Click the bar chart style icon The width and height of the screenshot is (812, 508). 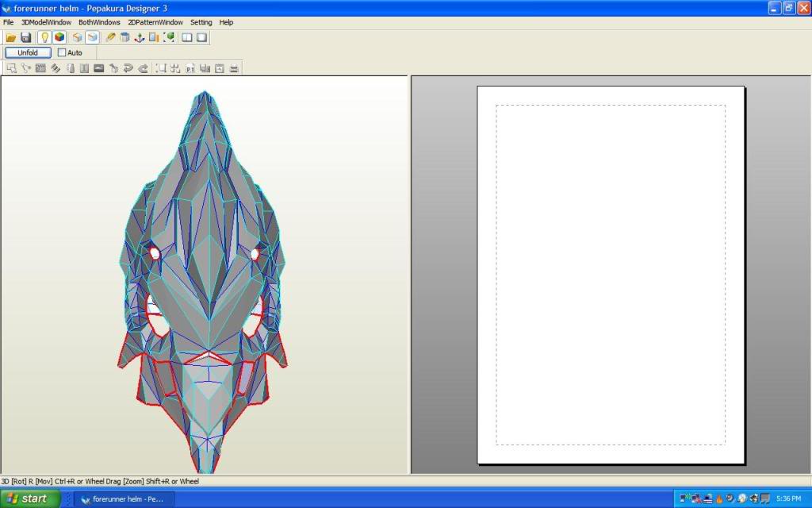[x=205, y=68]
